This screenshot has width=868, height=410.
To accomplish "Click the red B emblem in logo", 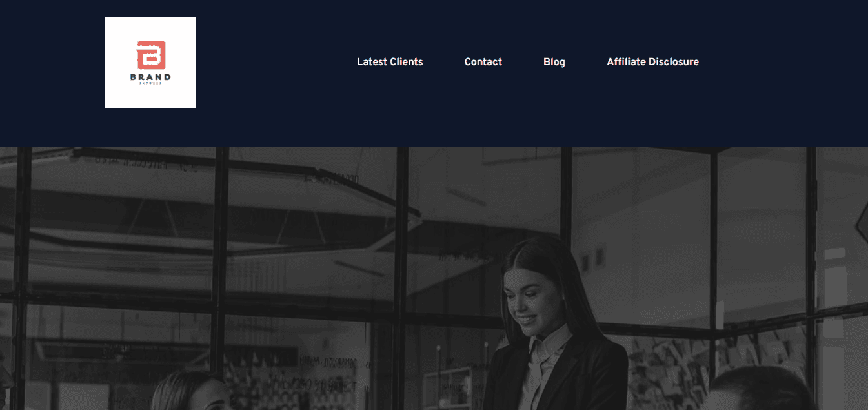I will click(151, 55).
